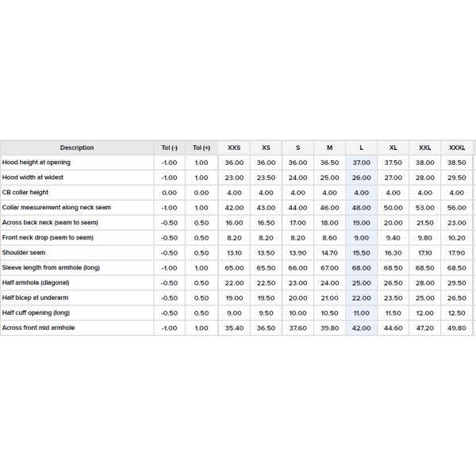This screenshot has width=476, height=476.
Task: Click the highlighted L column header
Action: 361,148
